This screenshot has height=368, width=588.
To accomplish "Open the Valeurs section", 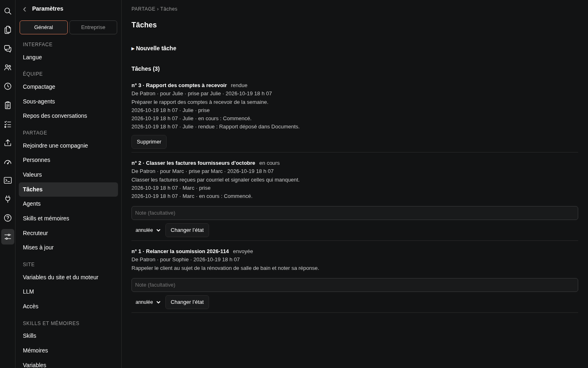I will (68, 175).
